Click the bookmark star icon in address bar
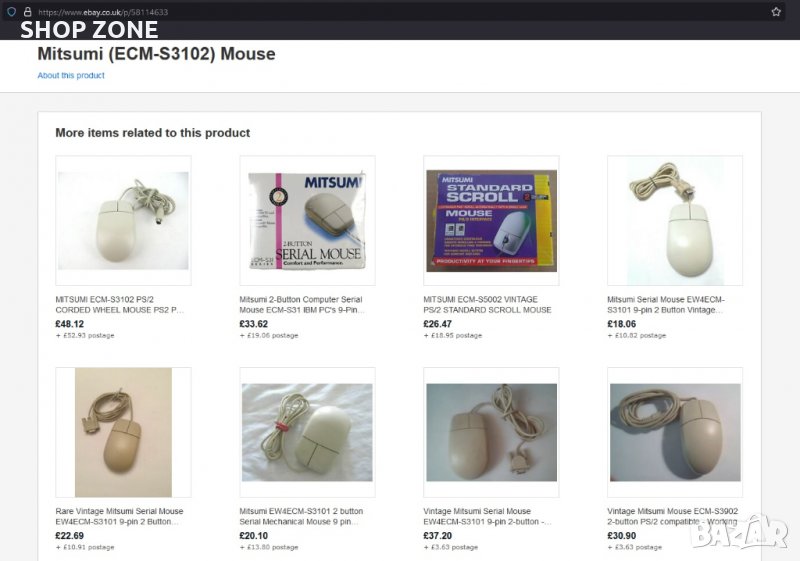The width and height of the screenshot is (800, 561). pos(776,12)
